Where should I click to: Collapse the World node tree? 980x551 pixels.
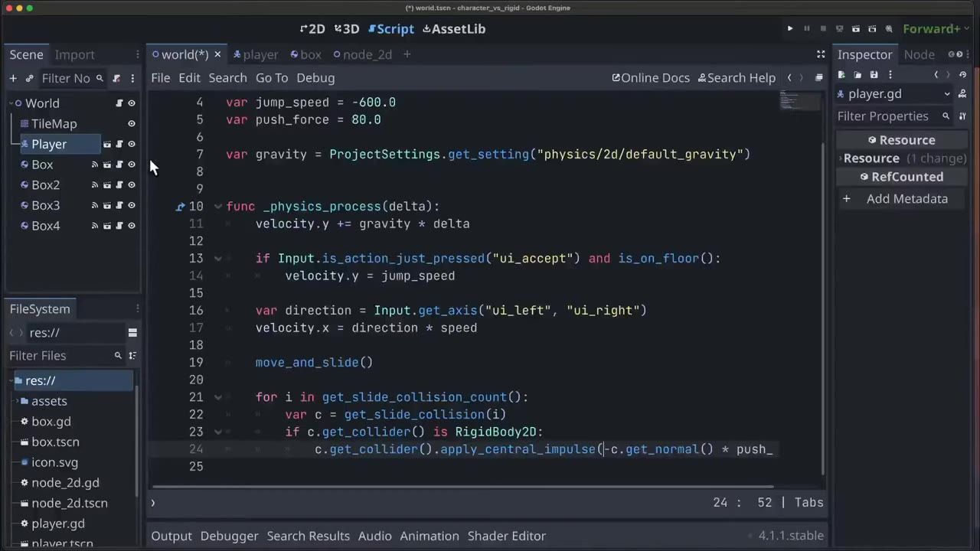11,103
